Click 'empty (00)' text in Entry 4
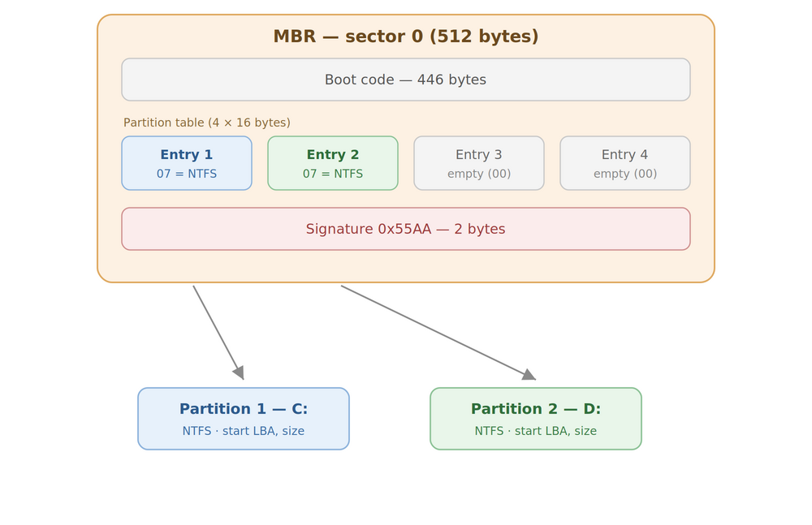812x525 pixels. coord(624,174)
